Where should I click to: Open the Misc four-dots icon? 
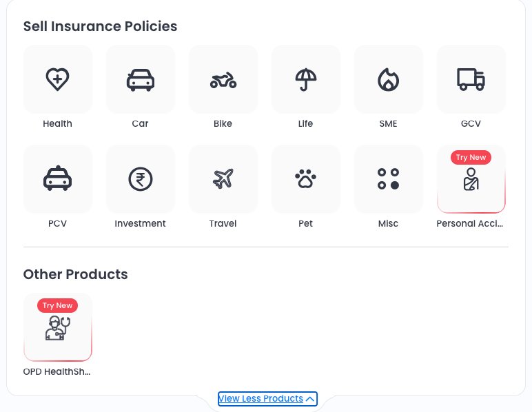tap(388, 179)
